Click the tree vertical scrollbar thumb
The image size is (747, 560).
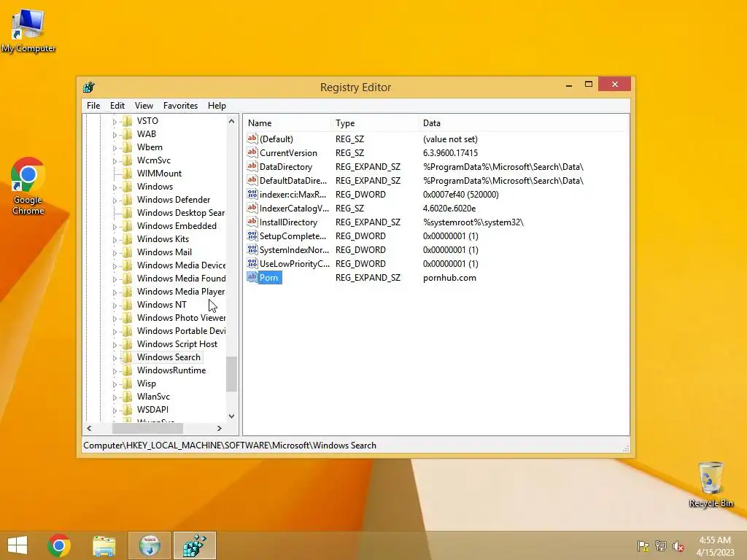point(231,374)
